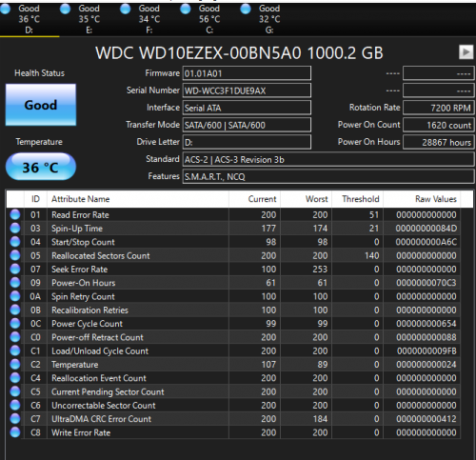Select the Read Error Rate attribute name
This screenshot has height=460, width=476.
click(x=80, y=215)
